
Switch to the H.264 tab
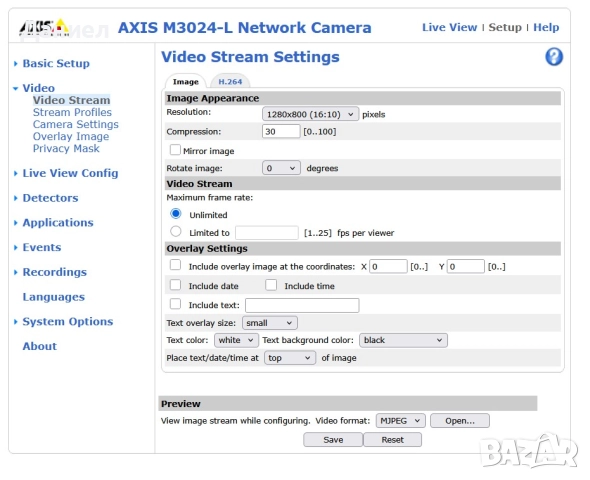point(230,82)
